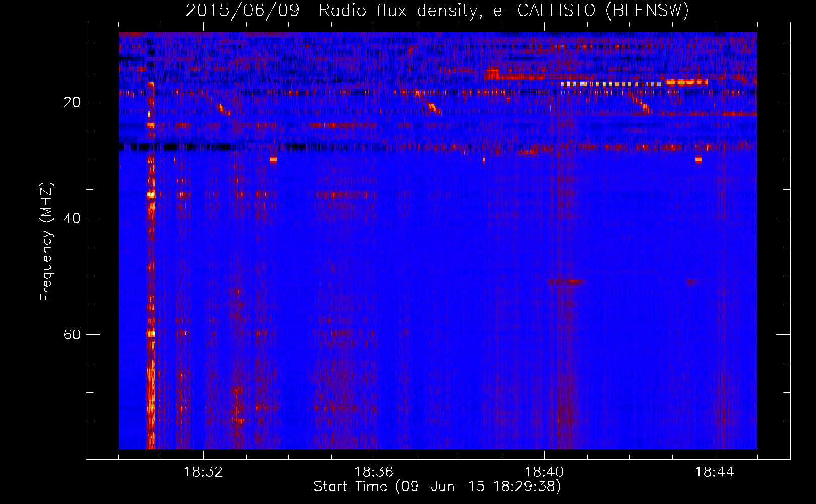Click the '18:36' time tick label
The height and width of the screenshot is (504, 816).
coord(374,472)
